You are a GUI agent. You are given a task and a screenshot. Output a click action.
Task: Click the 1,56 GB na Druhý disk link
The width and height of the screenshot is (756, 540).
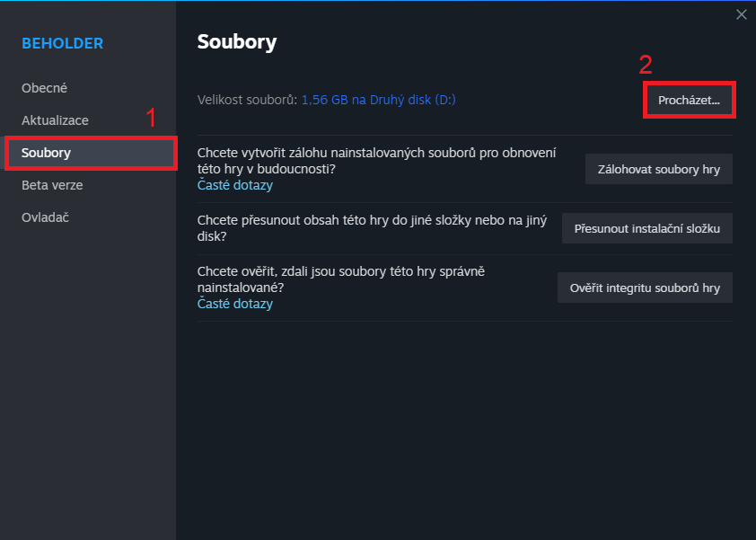coord(378,100)
